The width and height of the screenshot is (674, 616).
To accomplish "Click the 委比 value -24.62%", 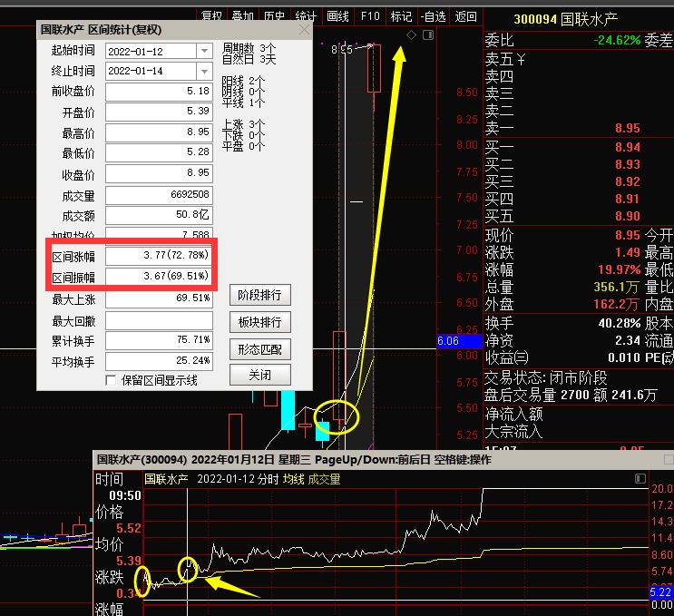I will click(617, 40).
